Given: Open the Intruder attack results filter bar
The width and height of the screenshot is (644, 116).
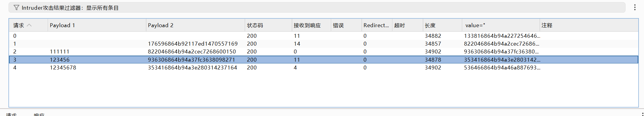Looking at the screenshot, I should click(317, 8).
